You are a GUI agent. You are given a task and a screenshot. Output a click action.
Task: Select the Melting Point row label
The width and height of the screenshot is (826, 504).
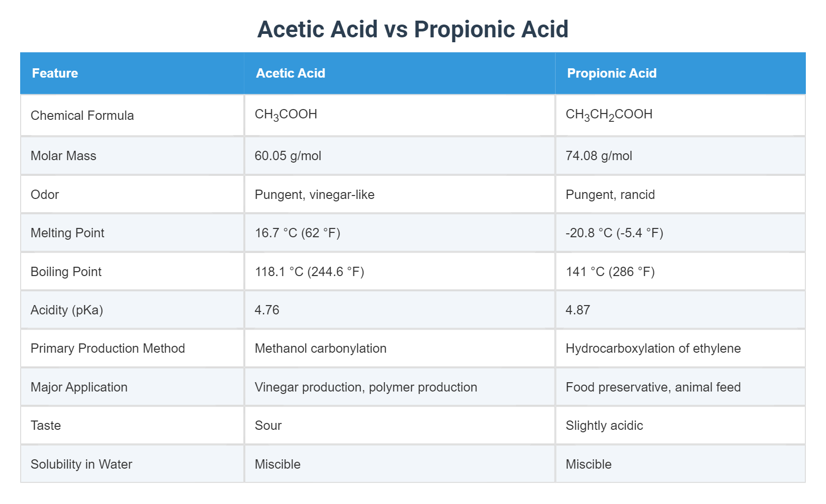tap(67, 233)
